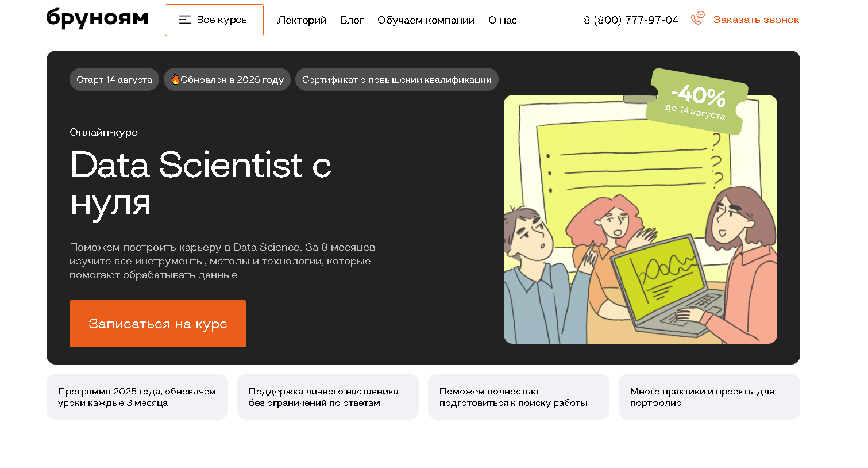Viewport: 868px width, 468px height.
Task: Select the Старт 14 августа badge
Action: pyautogui.click(x=114, y=79)
